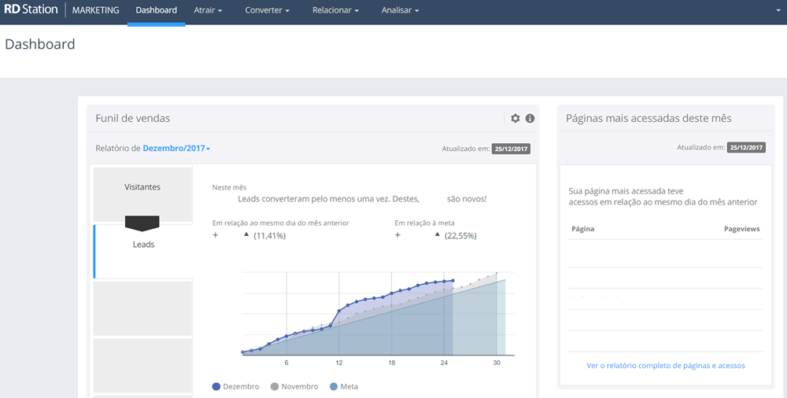Select the Visitantes funnel stage
787x398 pixels.
coord(143,194)
